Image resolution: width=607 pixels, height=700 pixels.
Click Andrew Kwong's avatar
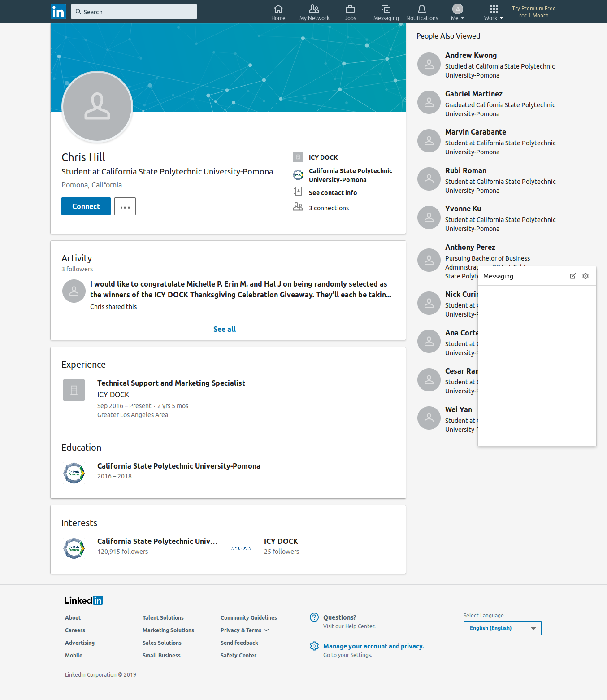[x=429, y=64]
